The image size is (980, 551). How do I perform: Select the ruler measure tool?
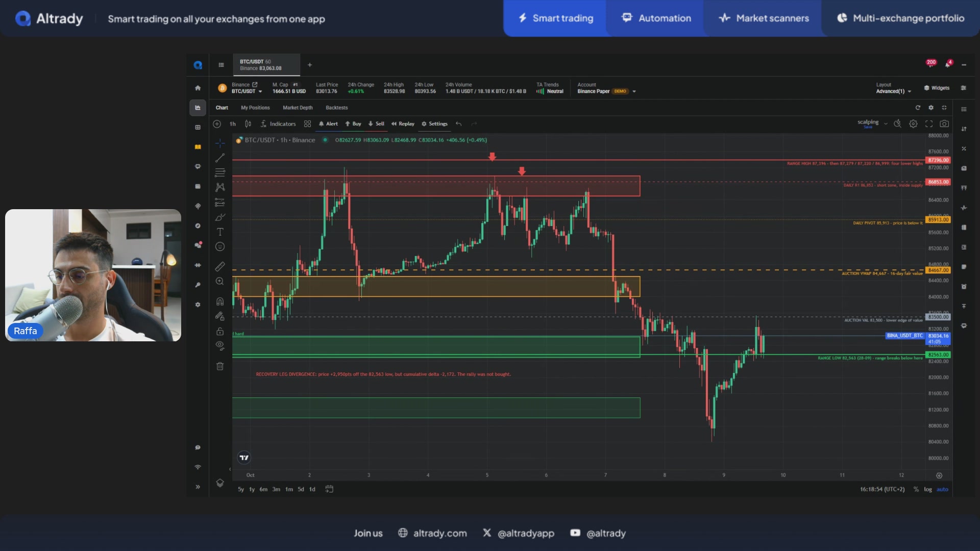(x=220, y=266)
